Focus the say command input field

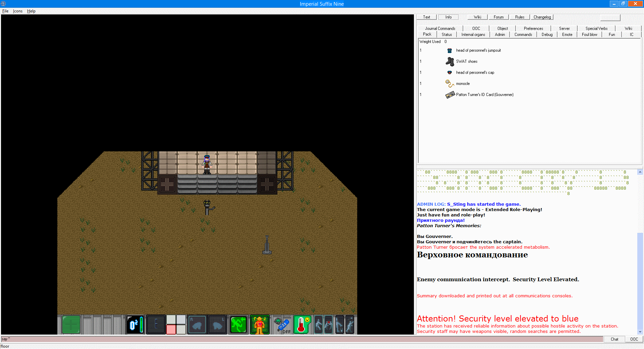(x=302, y=339)
